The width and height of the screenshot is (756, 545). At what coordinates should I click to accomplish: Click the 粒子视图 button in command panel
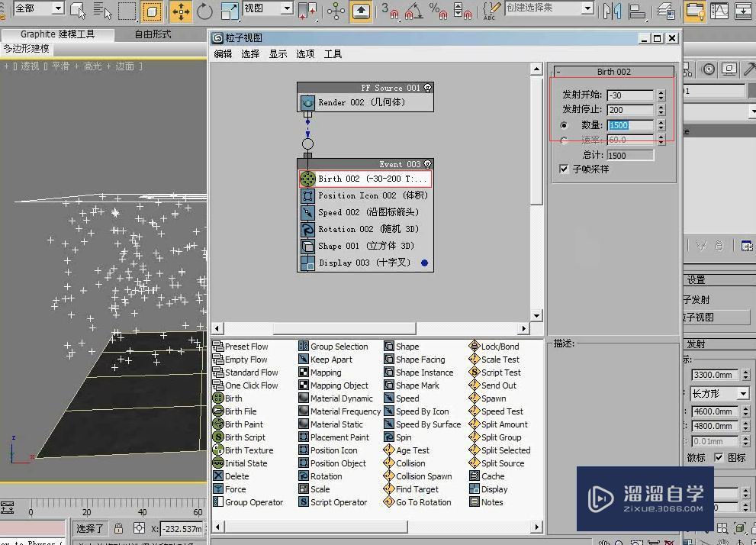[x=716, y=318]
